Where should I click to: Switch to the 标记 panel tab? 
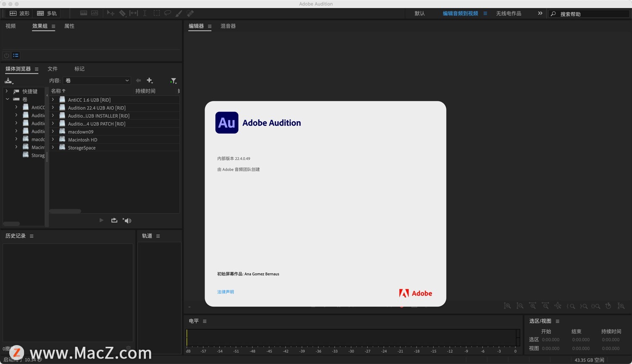click(x=79, y=69)
